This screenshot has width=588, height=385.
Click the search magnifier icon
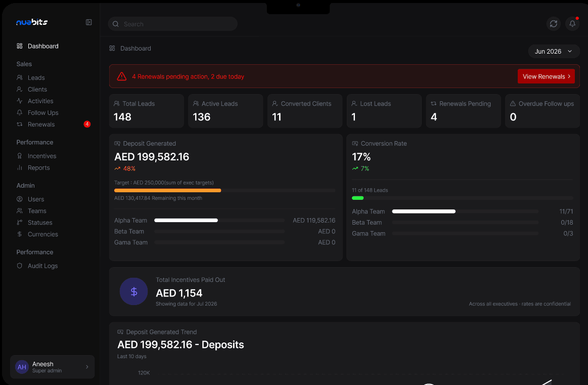coord(116,24)
